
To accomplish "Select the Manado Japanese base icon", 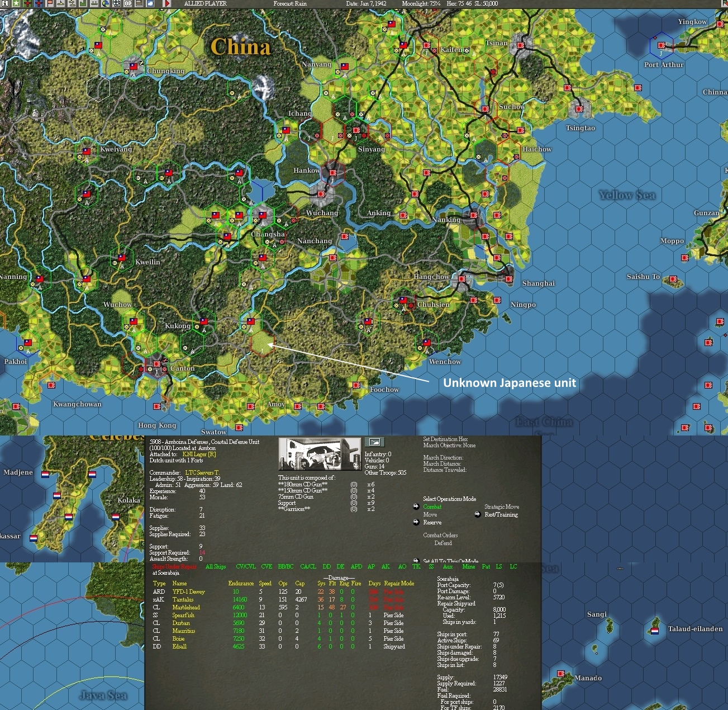I will (x=561, y=674).
